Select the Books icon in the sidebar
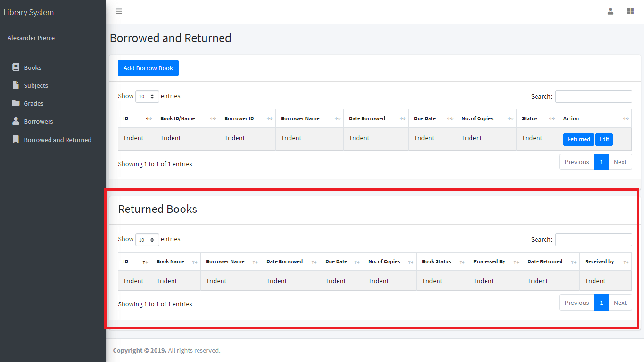Screen dimensions: 644x362 click(15, 67)
